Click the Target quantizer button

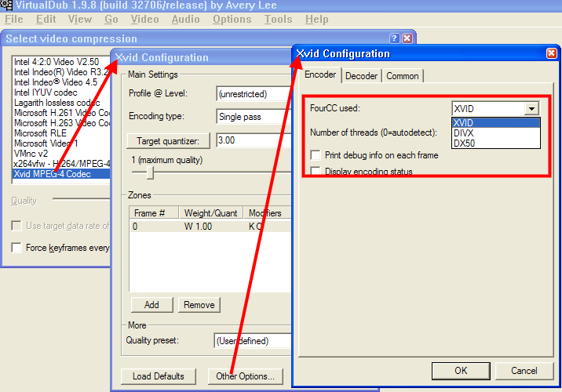click(x=168, y=140)
